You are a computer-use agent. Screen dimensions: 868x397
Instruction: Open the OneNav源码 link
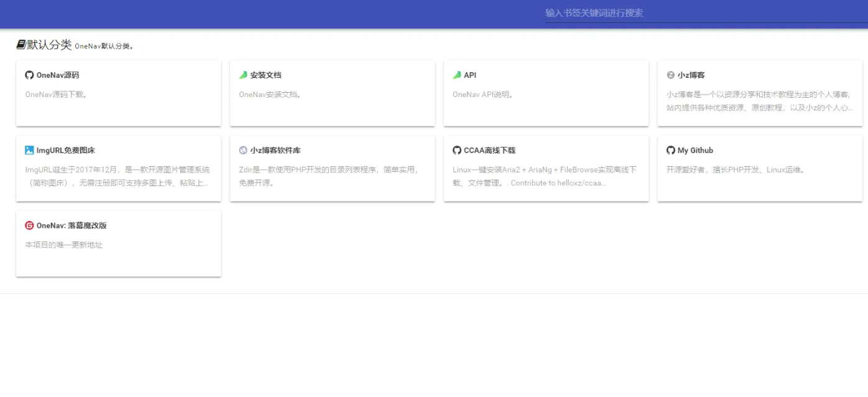pyautogui.click(x=58, y=75)
